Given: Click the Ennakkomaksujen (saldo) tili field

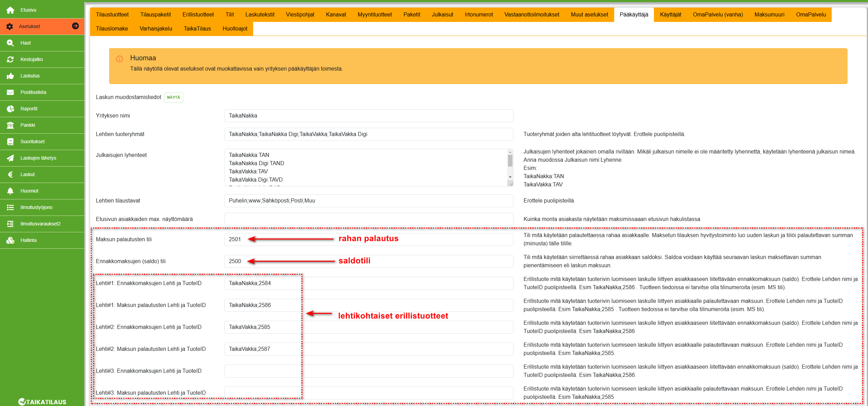Looking at the screenshot, I should [369, 261].
